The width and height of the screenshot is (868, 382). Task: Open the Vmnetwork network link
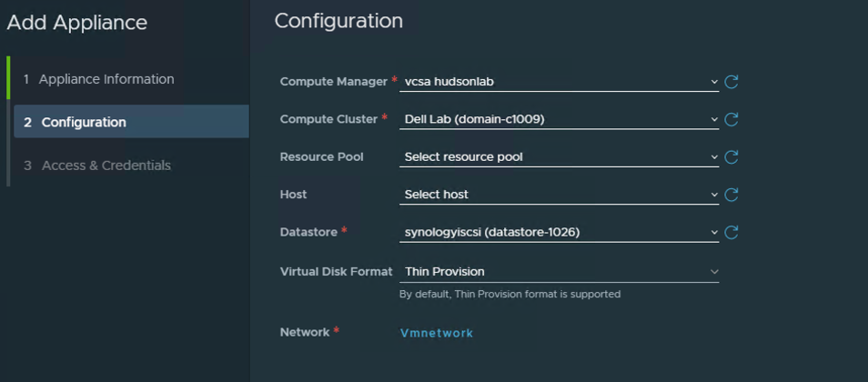tap(436, 333)
